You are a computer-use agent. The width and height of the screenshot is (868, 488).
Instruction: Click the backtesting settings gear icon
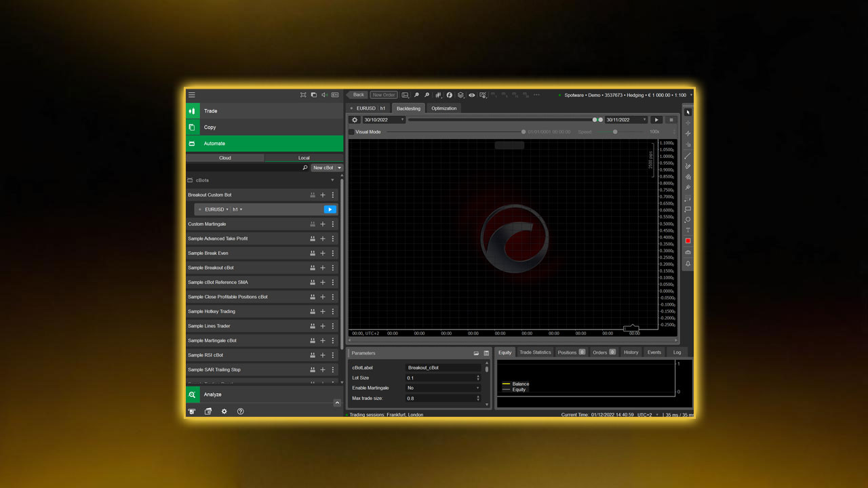click(354, 120)
